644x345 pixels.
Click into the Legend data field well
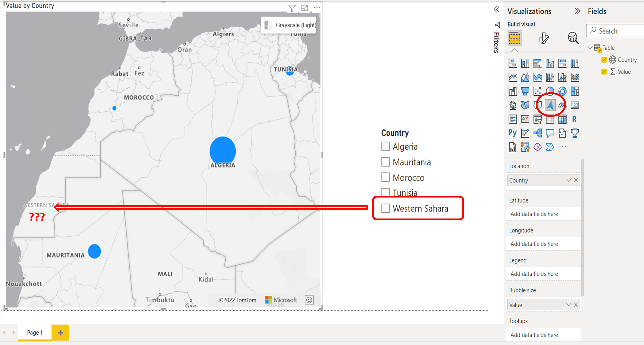click(x=543, y=274)
